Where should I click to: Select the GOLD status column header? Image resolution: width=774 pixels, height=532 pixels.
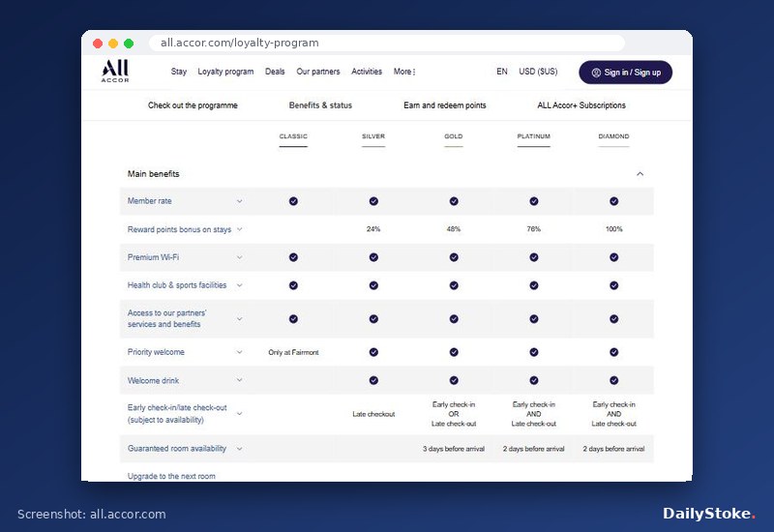(453, 136)
